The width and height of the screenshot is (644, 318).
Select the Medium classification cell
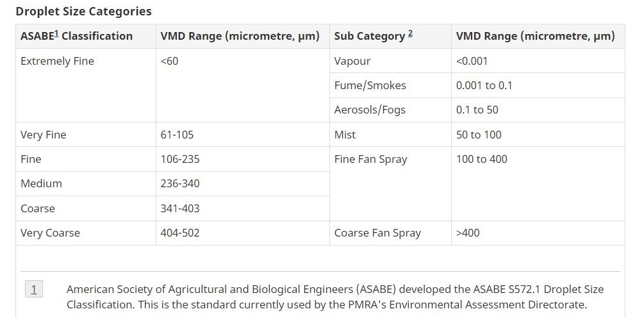pyautogui.click(x=86, y=183)
